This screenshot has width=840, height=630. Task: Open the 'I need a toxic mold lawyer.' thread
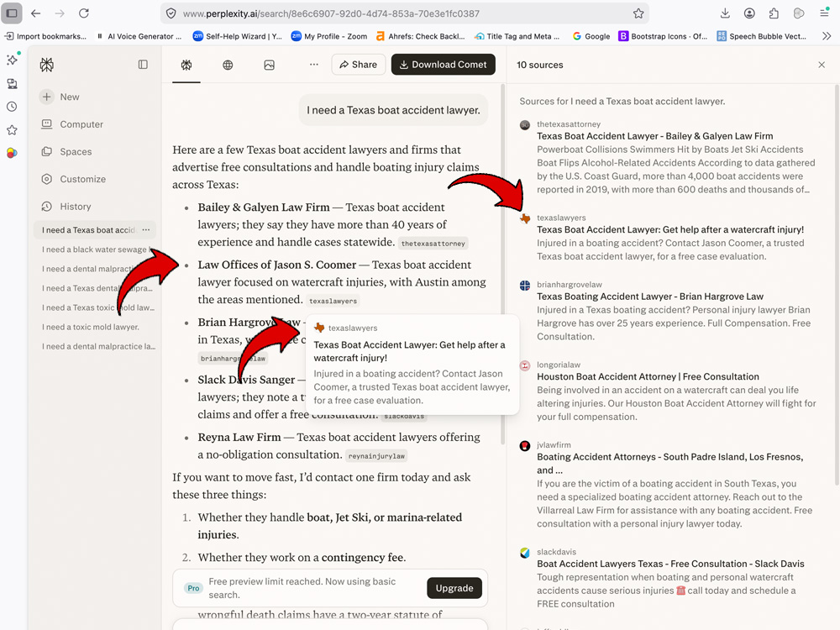pyautogui.click(x=91, y=327)
